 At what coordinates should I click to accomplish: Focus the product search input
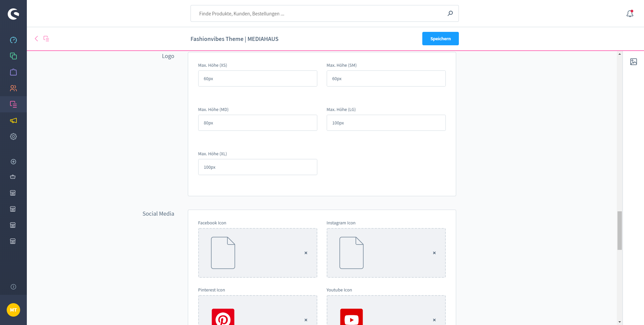(x=319, y=14)
